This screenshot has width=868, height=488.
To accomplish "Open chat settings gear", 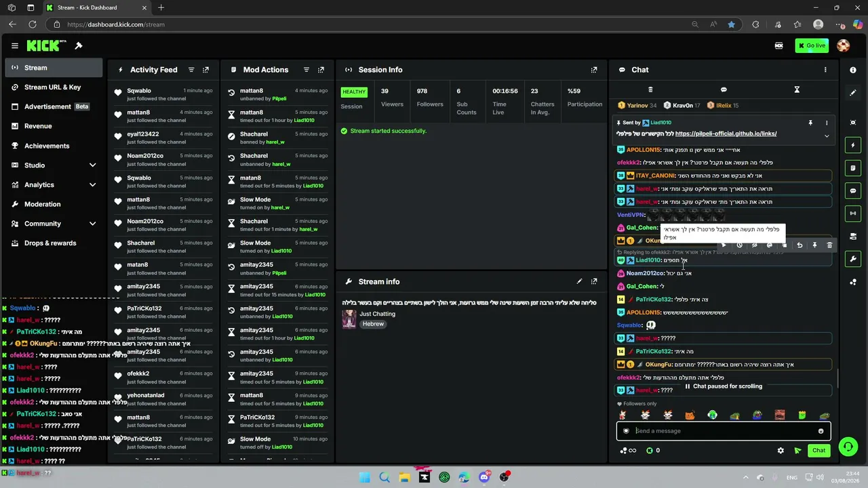I will 781,451.
